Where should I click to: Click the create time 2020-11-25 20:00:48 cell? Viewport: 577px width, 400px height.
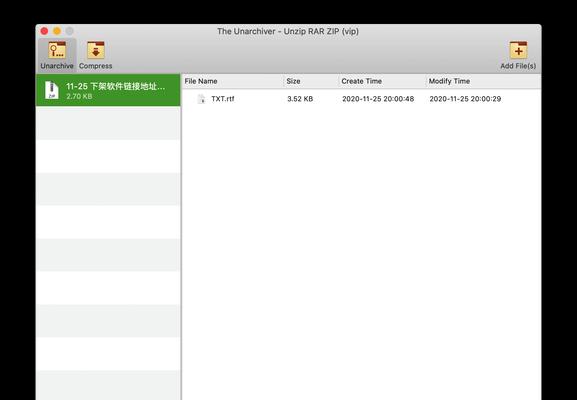coord(378,99)
